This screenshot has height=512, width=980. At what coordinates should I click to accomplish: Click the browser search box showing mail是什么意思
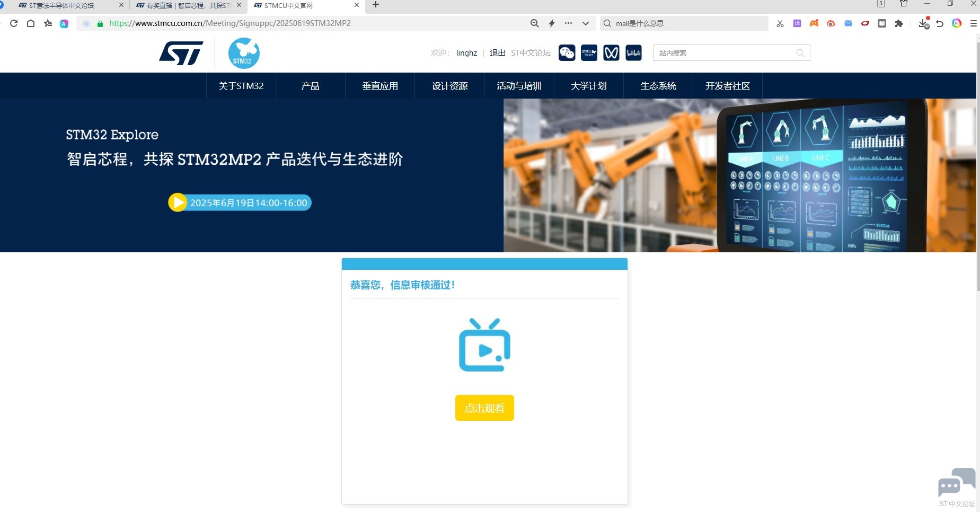click(x=684, y=23)
